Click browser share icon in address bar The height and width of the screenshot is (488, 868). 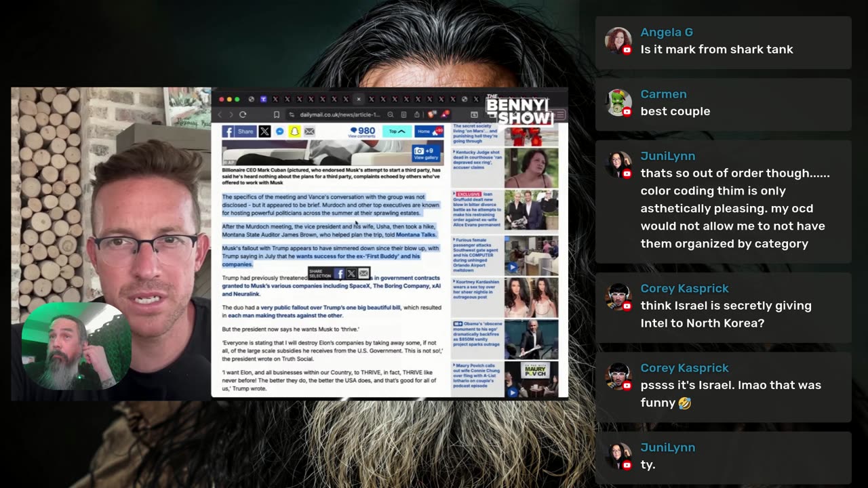(416, 115)
